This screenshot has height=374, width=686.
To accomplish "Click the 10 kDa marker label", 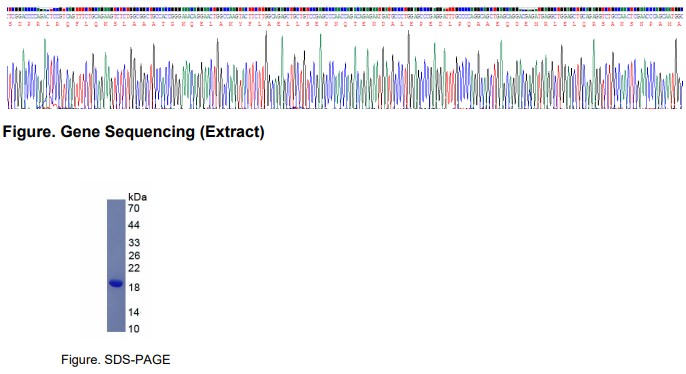I will (134, 329).
